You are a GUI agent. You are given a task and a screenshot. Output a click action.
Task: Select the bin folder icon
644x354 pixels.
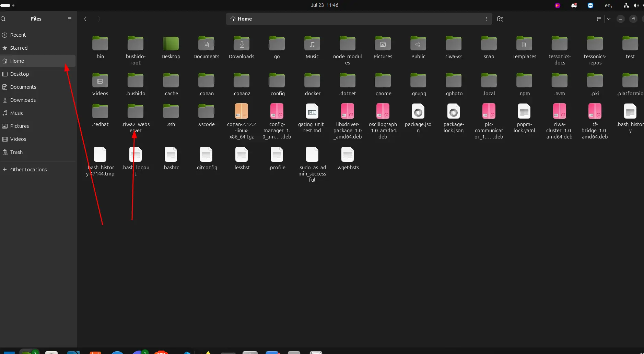100,44
